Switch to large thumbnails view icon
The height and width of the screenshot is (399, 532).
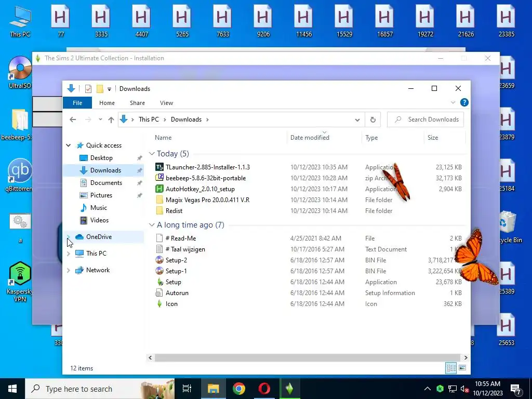462,368
